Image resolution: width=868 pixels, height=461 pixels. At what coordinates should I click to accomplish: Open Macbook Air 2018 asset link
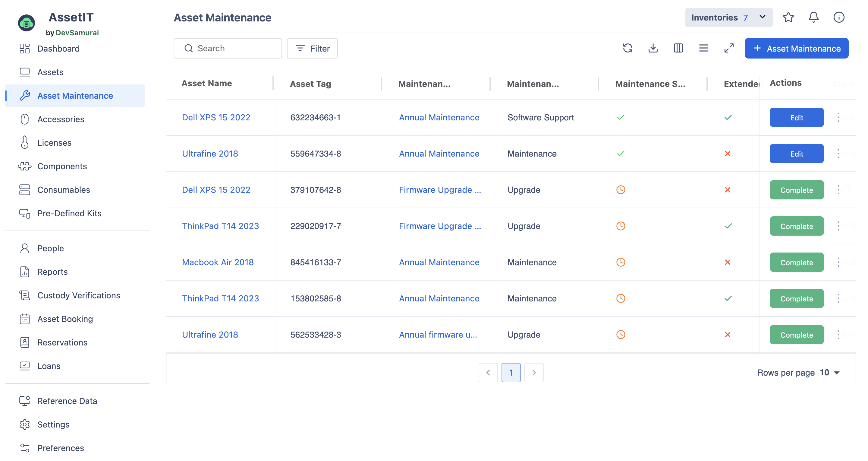click(218, 262)
